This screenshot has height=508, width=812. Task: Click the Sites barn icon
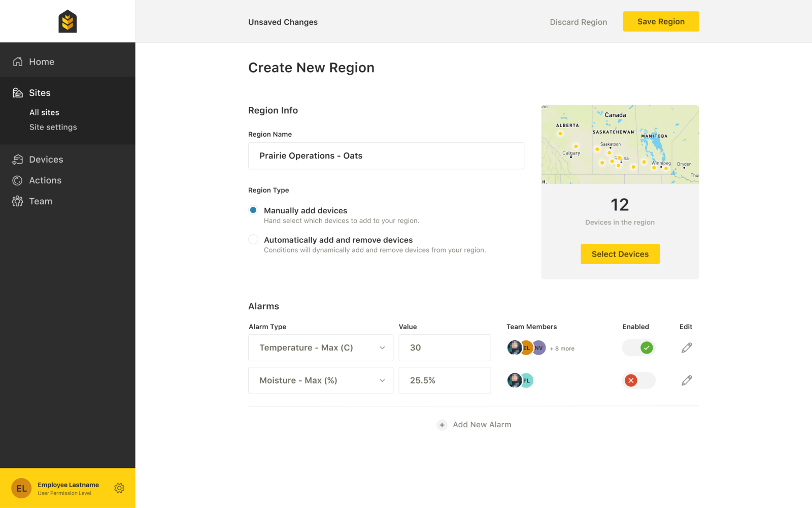click(18, 92)
